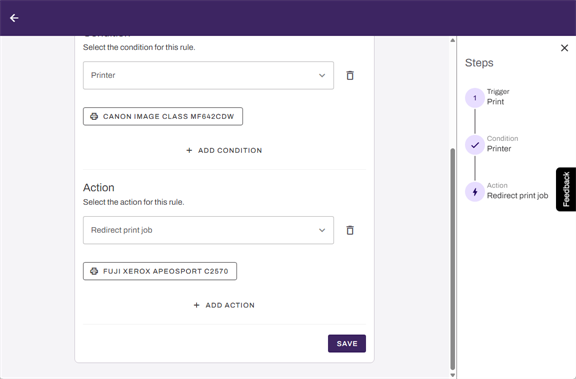576x379 pixels.
Task: Click the 'Action' section heading
Action: coord(98,188)
